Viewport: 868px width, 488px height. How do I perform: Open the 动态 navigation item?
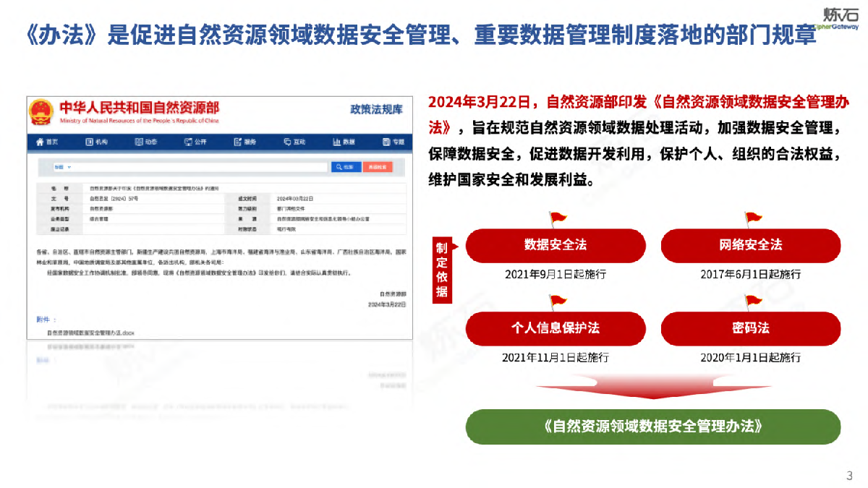(146, 142)
